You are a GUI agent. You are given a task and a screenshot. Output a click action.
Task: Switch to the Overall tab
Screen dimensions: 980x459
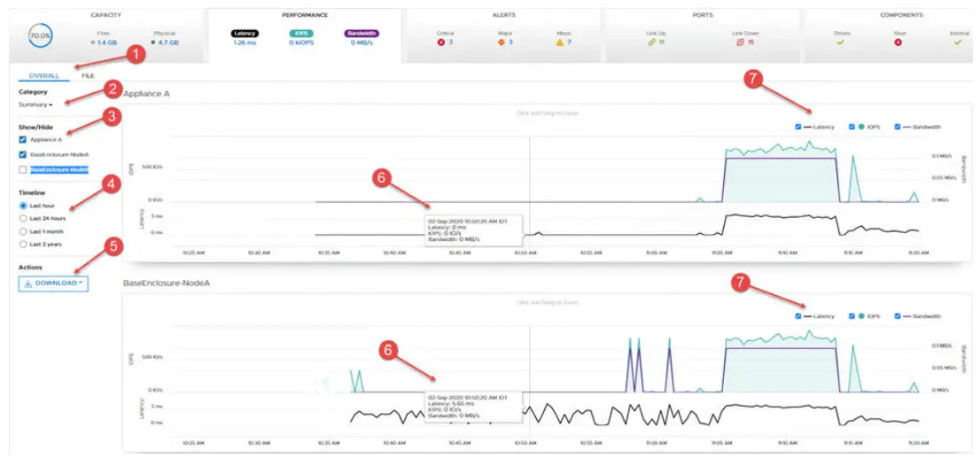click(43, 75)
